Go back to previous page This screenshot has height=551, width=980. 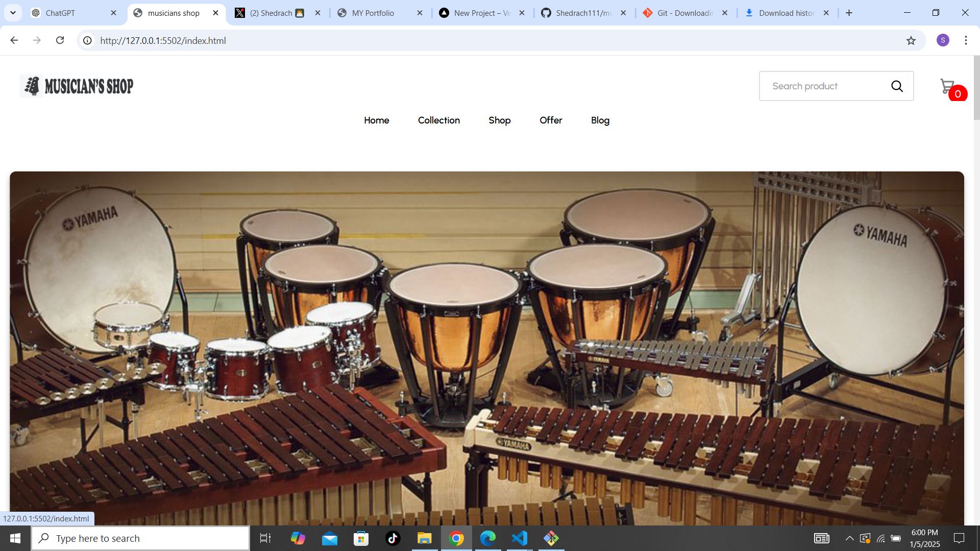click(14, 40)
